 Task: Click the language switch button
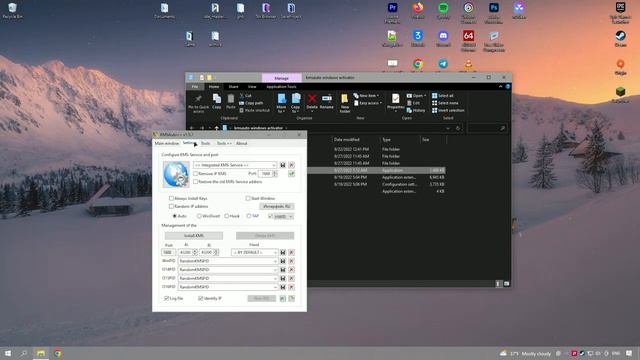coord(277,207)
